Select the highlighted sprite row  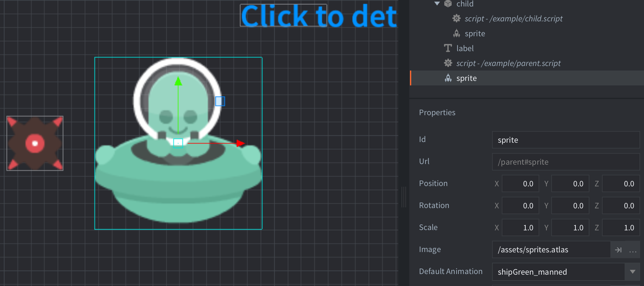[x=527, y=78]
